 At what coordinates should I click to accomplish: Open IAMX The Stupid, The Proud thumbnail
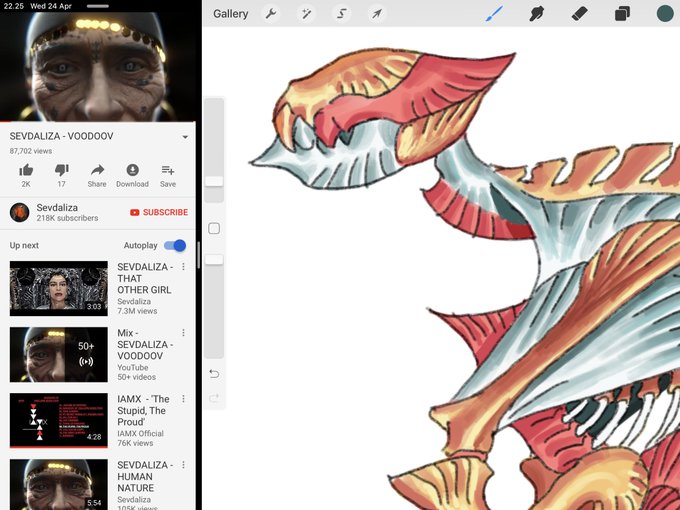[59, 420]
